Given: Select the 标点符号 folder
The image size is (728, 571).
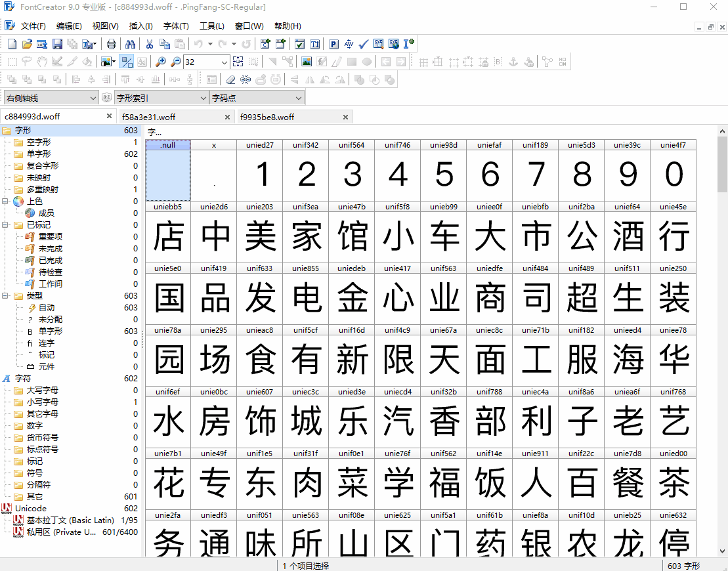Looking at the screenshot, I should pos(42,450).
